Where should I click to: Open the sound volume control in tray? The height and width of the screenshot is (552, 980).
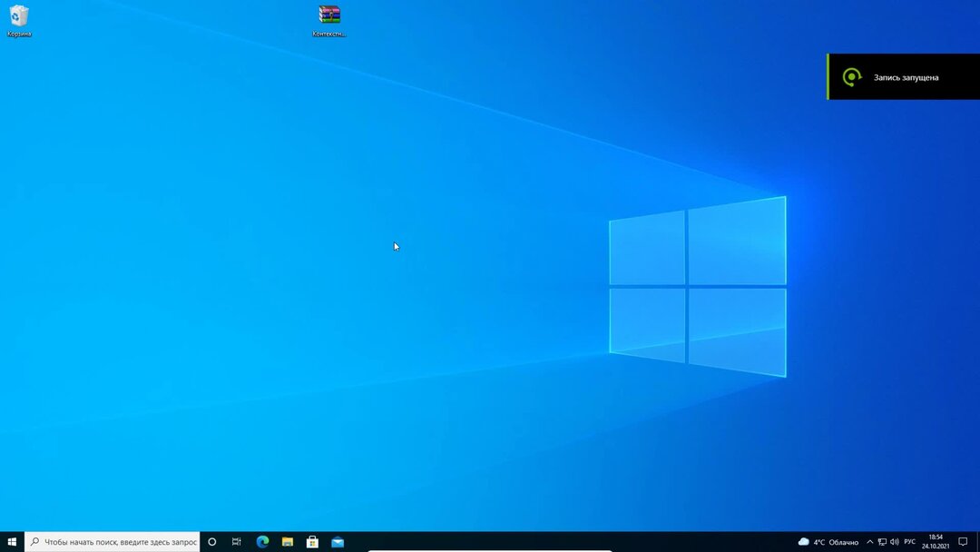pos(895,542)
